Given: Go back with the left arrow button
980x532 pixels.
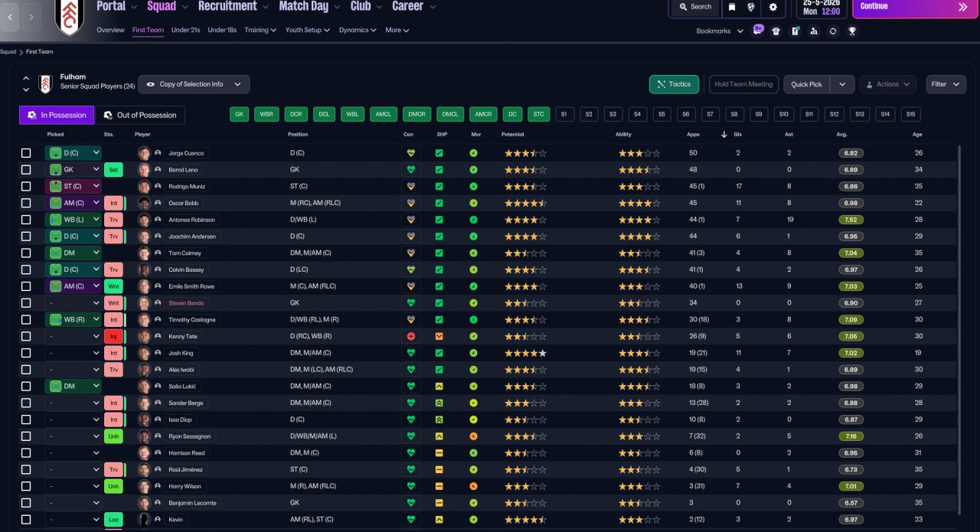Looking at the screenshot, I should (9, 16).
